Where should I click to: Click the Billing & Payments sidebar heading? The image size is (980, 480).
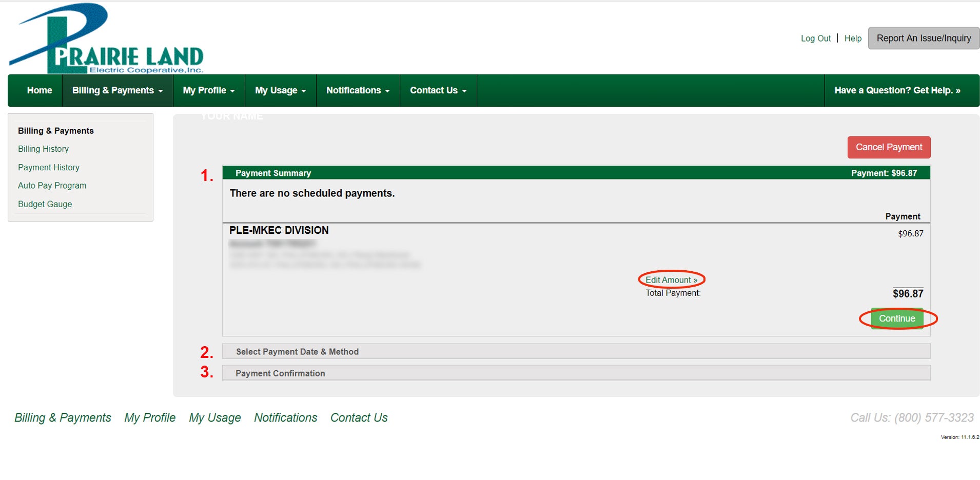tap(56, 131)
